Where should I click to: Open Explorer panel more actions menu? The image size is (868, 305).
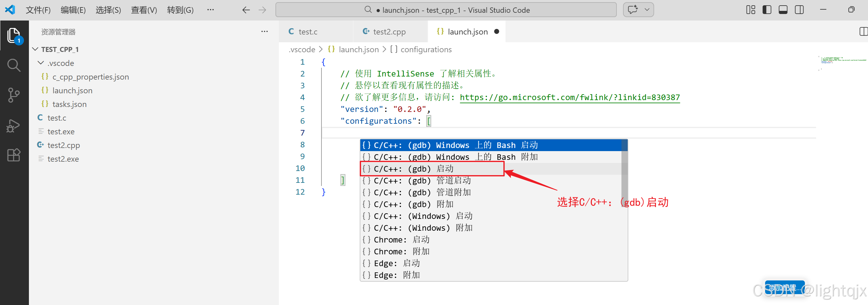click(265, 32)
